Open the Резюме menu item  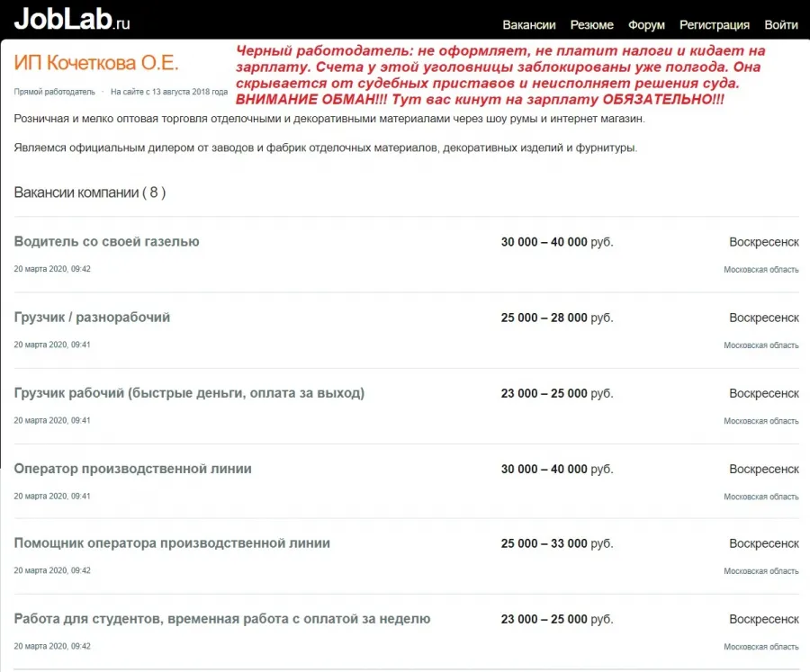pos(591,25)
